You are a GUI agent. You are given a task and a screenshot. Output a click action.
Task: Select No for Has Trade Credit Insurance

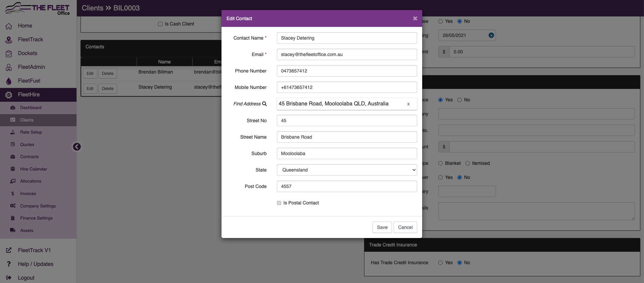click(x=459, y=263)
